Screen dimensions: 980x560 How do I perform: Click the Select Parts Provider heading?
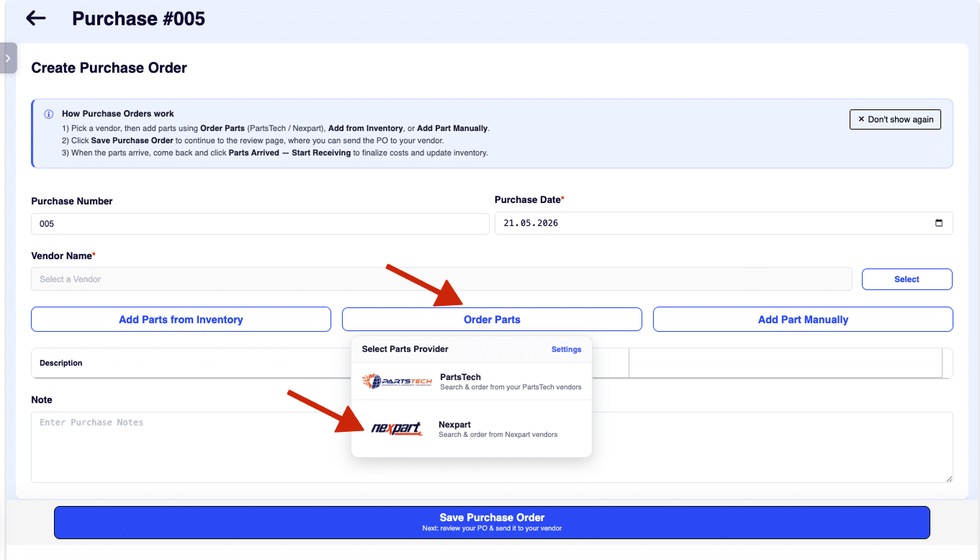[405, 349]
